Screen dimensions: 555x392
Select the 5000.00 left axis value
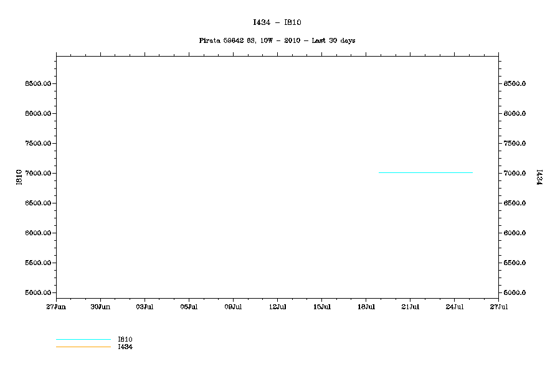pyautogui.click(x=38, y=293)
